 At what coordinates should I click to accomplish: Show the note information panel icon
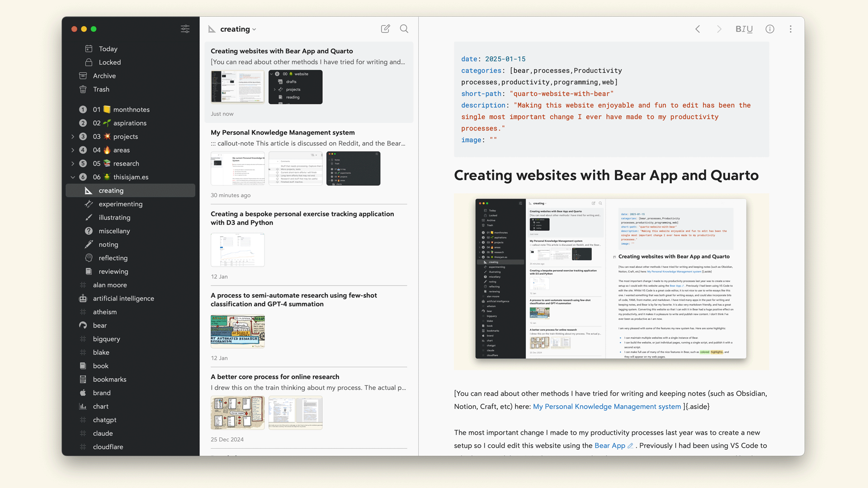tap(769, 29)
